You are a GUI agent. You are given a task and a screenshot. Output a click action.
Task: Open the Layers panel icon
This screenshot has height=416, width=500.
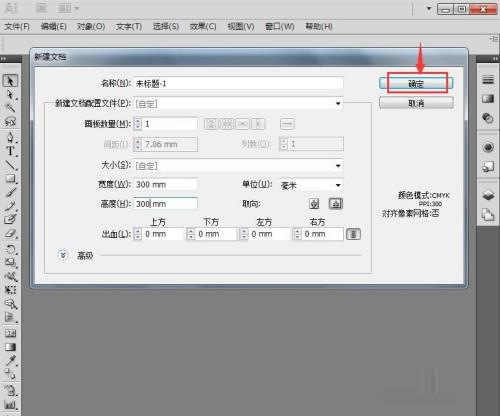[488, 195]
